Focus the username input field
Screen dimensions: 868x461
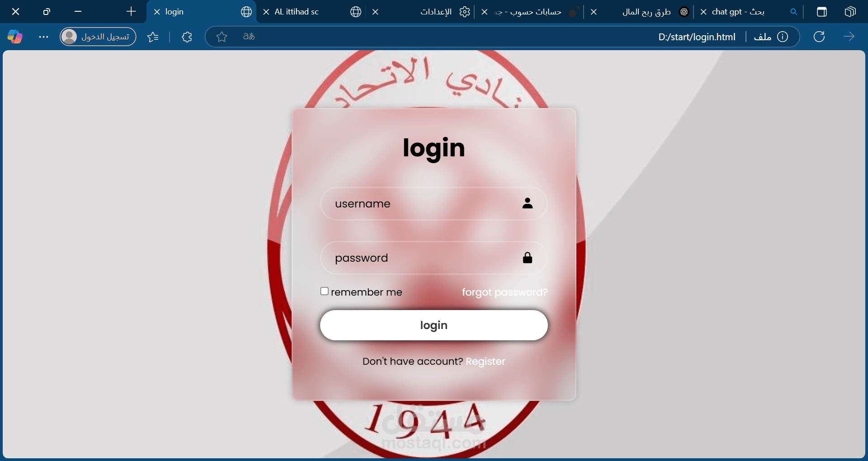[x=434, y=203]
